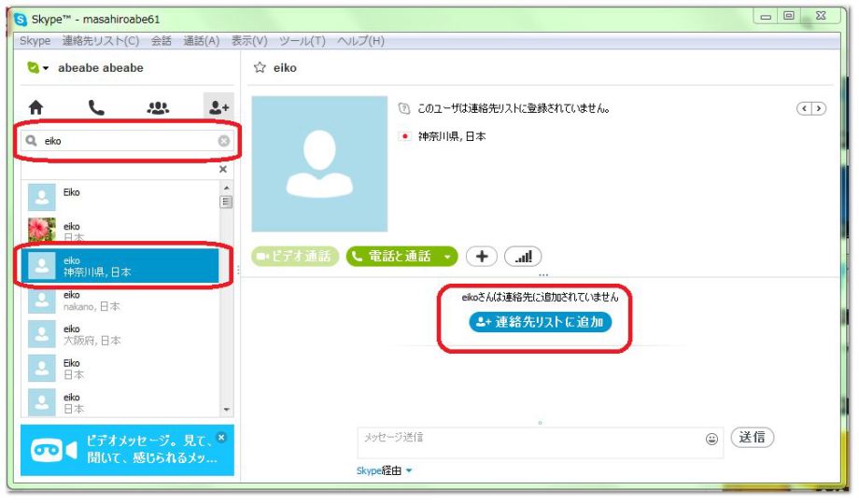
Task: Go to previous panel arrow
Action: pyautogui.click(x=804, y=108)
